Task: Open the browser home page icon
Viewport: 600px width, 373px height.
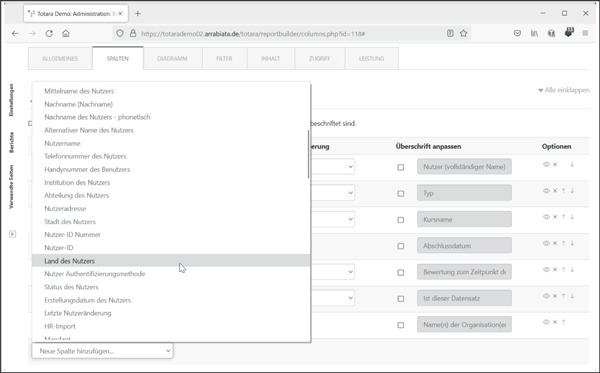Action: pyautogui.click(x=66, y=34)
